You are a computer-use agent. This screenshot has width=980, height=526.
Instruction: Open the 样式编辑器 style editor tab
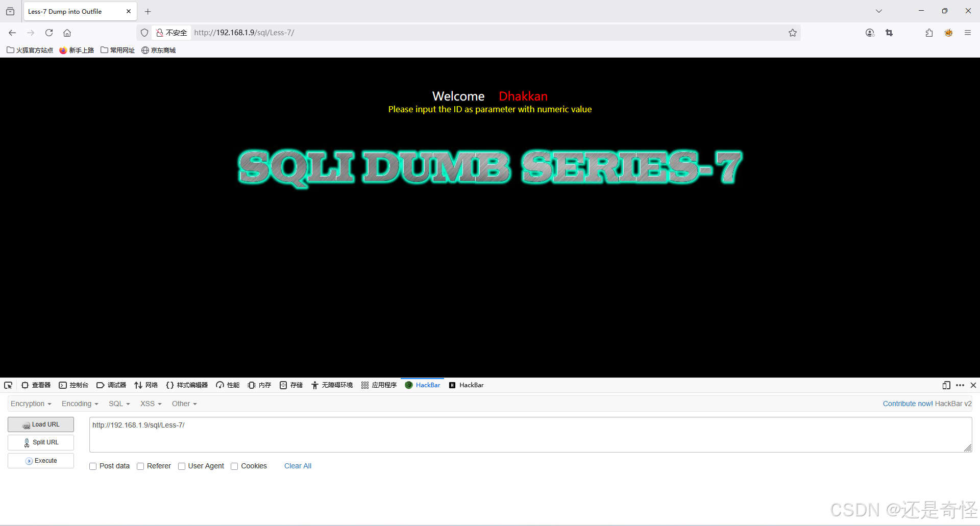click(x=187, y=385)
